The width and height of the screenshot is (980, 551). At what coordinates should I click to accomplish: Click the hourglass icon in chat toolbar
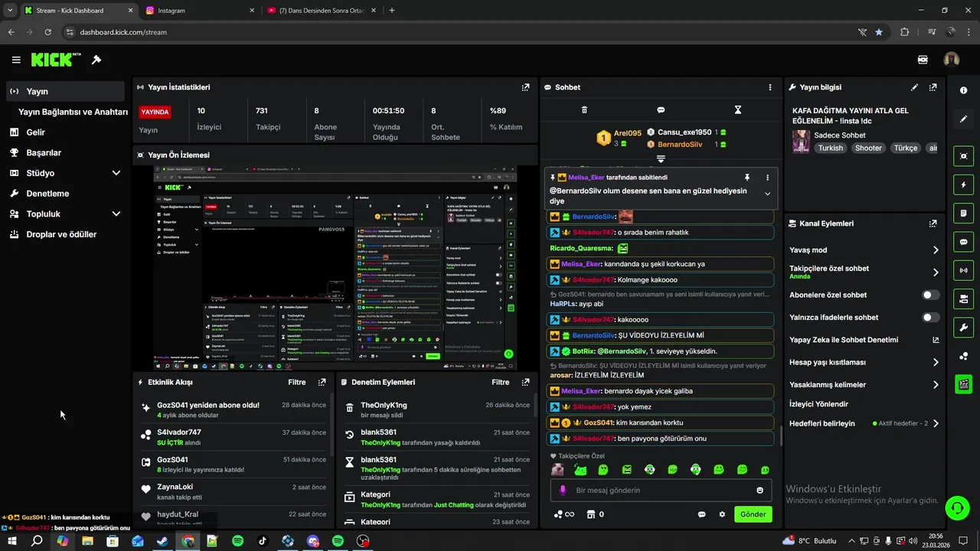click(738, 110)
